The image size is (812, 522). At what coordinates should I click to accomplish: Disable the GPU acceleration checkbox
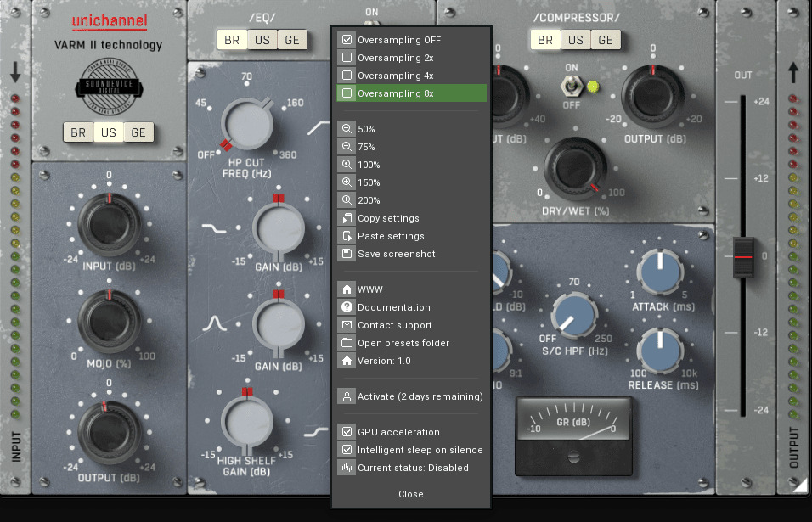pos(346,432)
